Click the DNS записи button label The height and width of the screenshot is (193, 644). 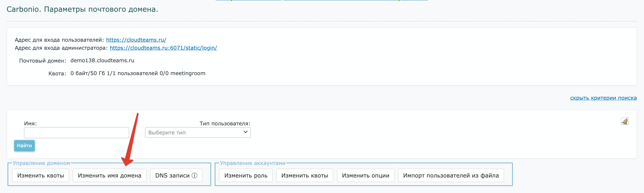point(172,176)
